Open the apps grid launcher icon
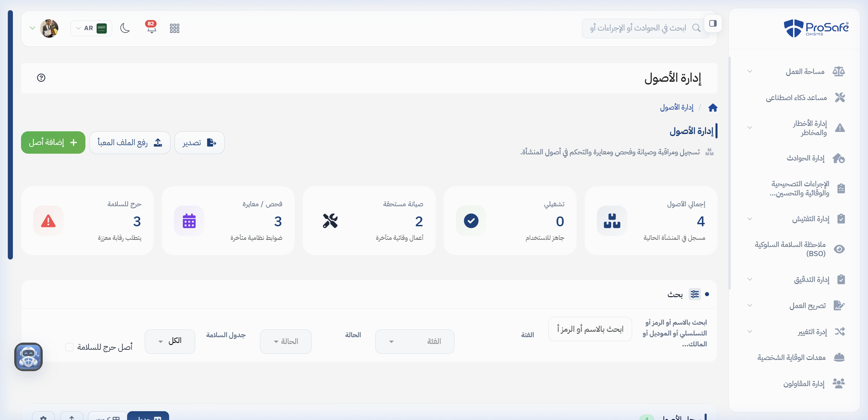Viewport: 868px width, 420px height. pos(175,28)
